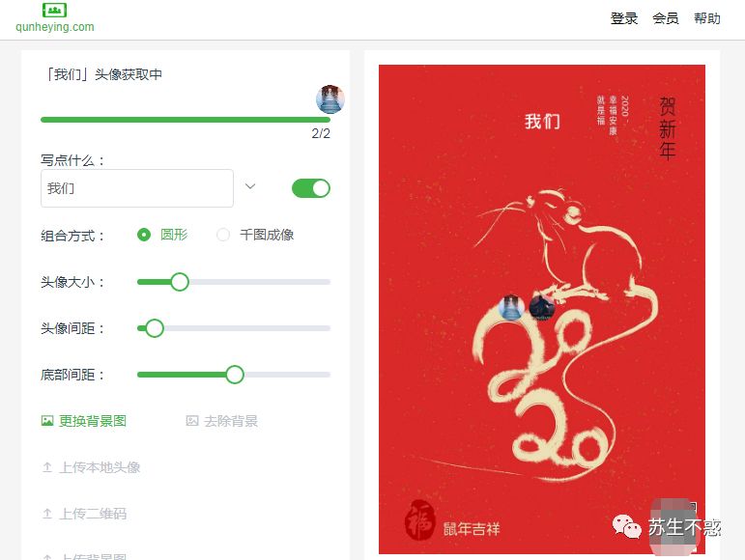Select the 圆形 radio button

[x=144, y=235]
